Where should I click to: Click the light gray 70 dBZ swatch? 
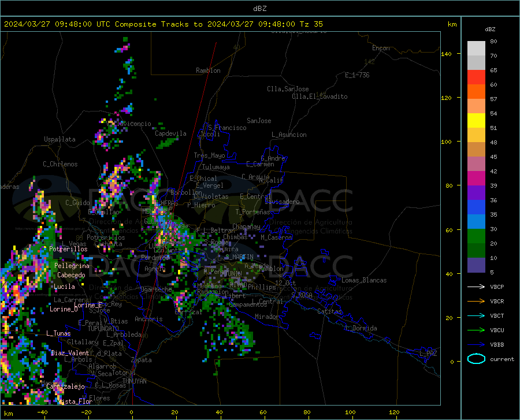tap(476, 49)
